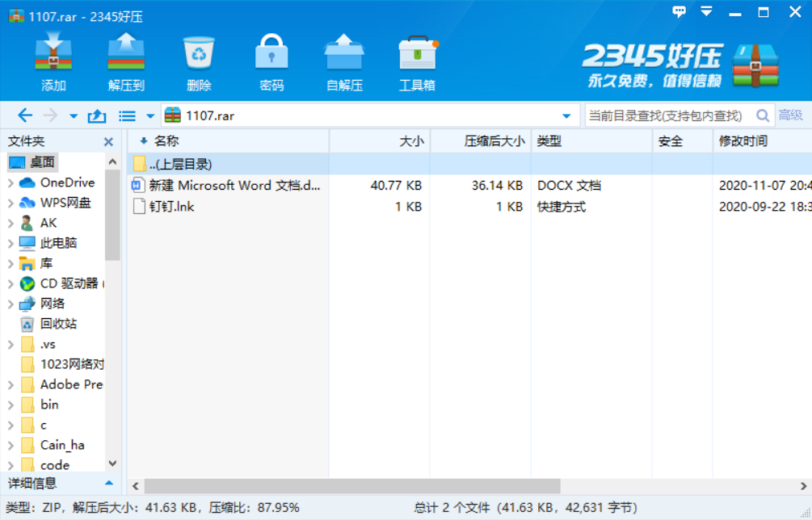Click the magnifier search icon
The image size is (812, 520).
click(762, 115)
